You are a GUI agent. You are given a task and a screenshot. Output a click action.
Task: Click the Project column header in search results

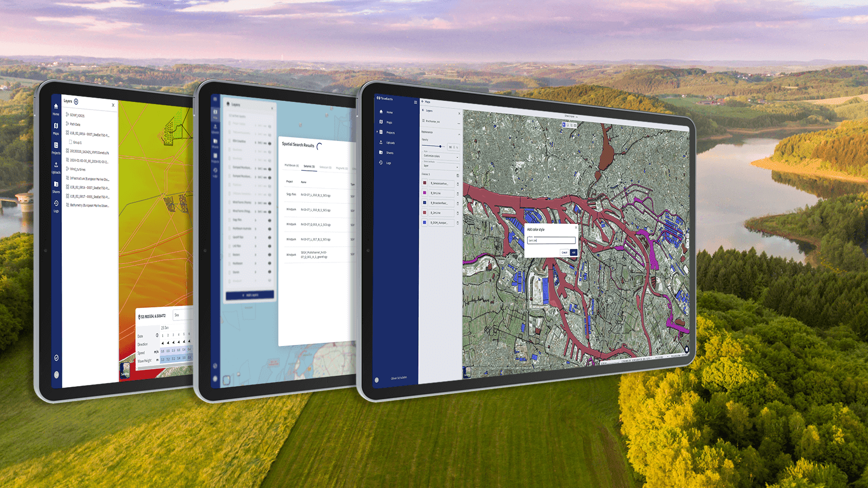point(290,182)
